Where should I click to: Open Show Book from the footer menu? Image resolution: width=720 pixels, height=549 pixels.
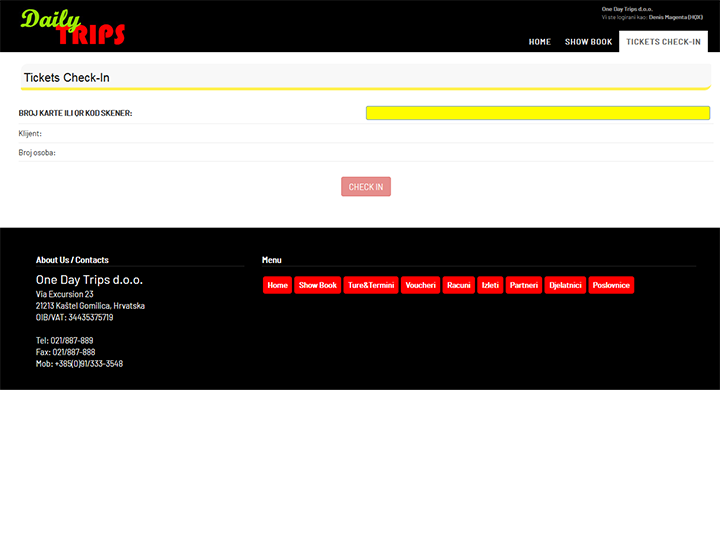[318, 285]
